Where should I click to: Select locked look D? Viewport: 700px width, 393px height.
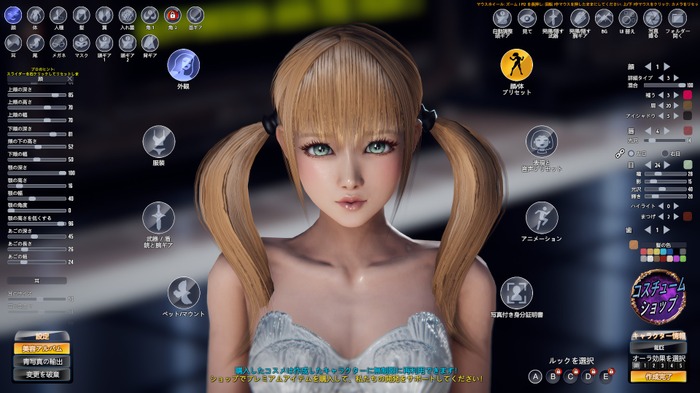(x=588, y=376)
